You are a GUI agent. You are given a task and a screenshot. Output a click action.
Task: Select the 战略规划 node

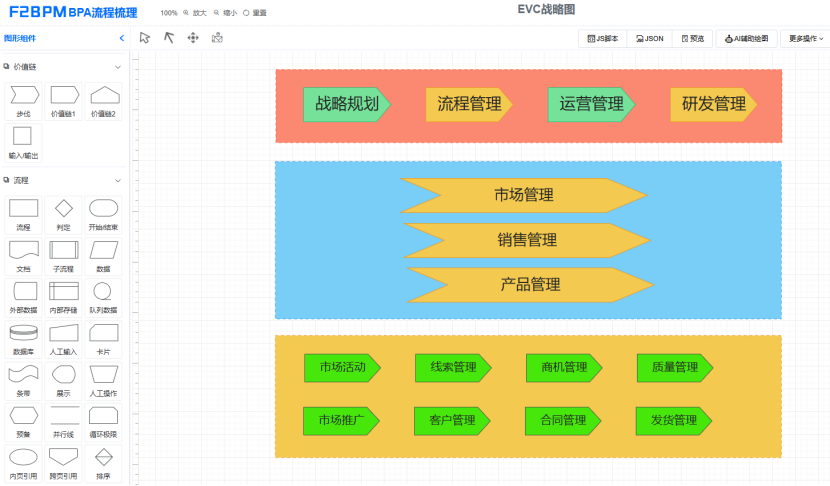347,104
